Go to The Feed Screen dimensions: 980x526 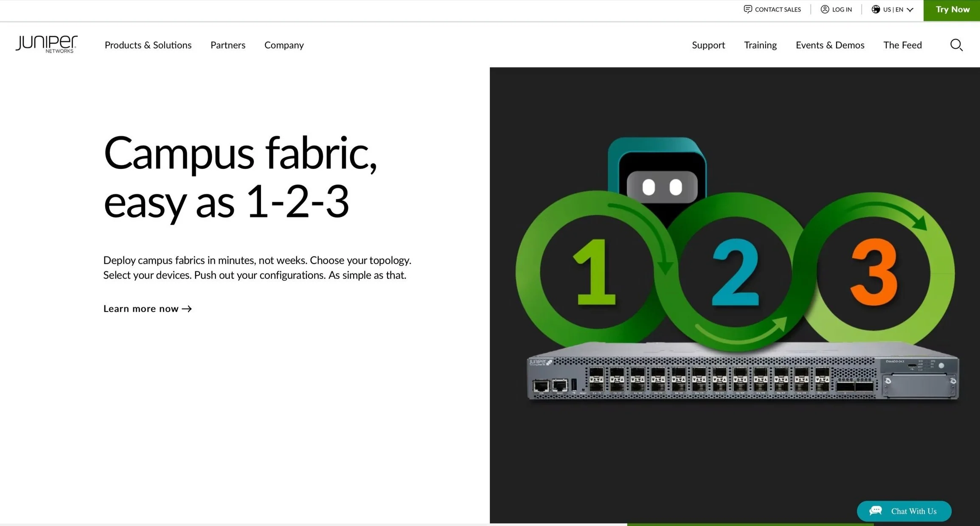(x=902, y=45)
